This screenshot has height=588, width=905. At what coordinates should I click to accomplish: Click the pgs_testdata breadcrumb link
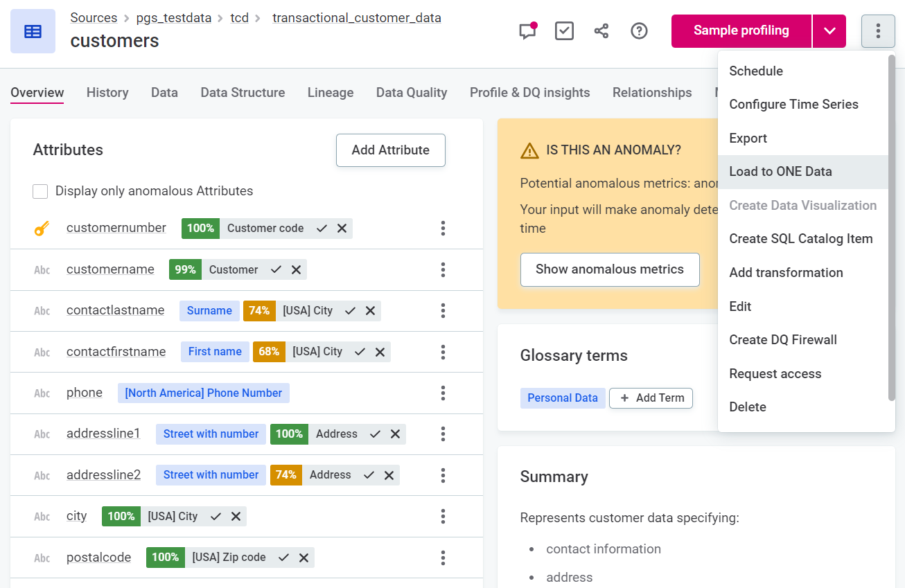click(x=174, y=18)
